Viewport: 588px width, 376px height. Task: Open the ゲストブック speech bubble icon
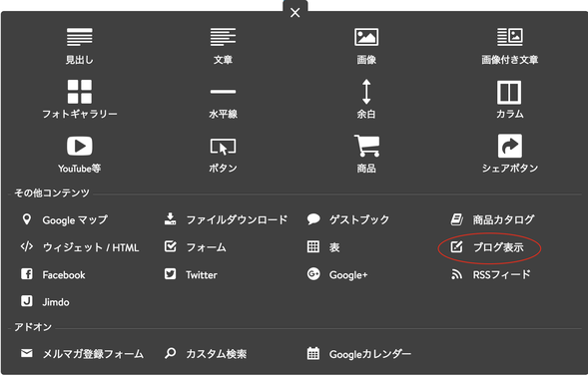point(313,219)
